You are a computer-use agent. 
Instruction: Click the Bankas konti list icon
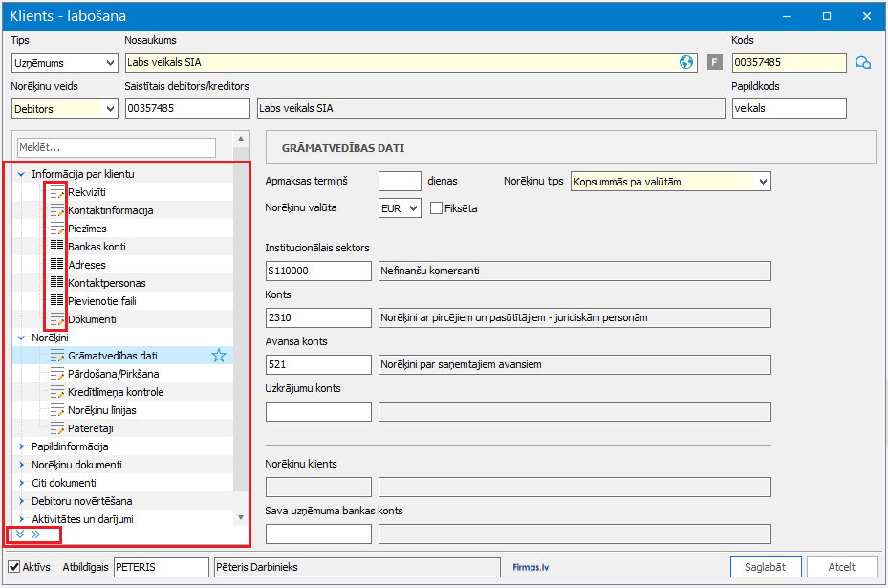coord(56,247)
